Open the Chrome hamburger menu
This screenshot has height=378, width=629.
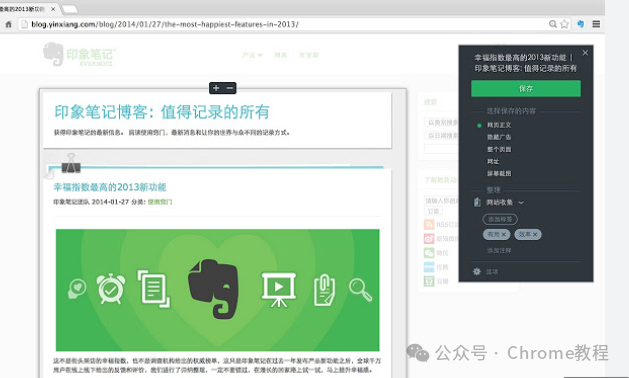596,24
